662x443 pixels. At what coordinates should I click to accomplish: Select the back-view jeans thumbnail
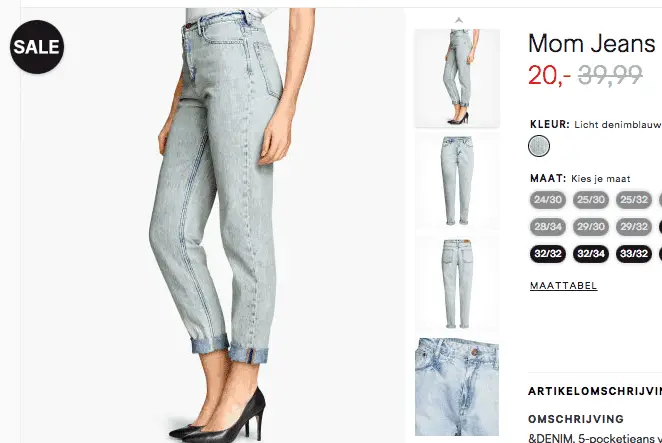point(457,284)
